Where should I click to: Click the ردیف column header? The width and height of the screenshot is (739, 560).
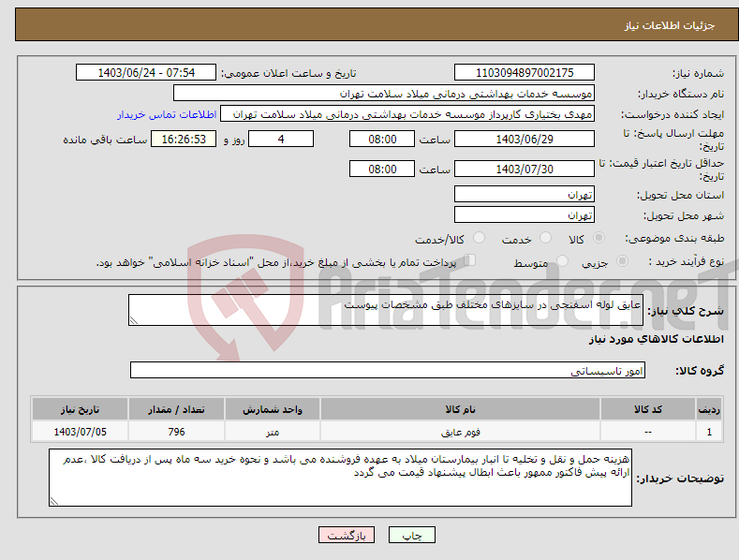click(709, 409)
